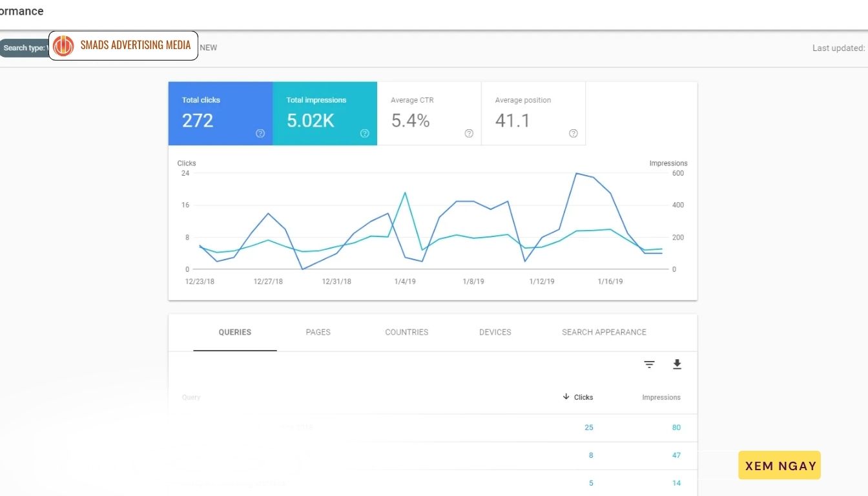Switch to the PAGES tab
Screen dimensions: 868x496
coord(318,332)
